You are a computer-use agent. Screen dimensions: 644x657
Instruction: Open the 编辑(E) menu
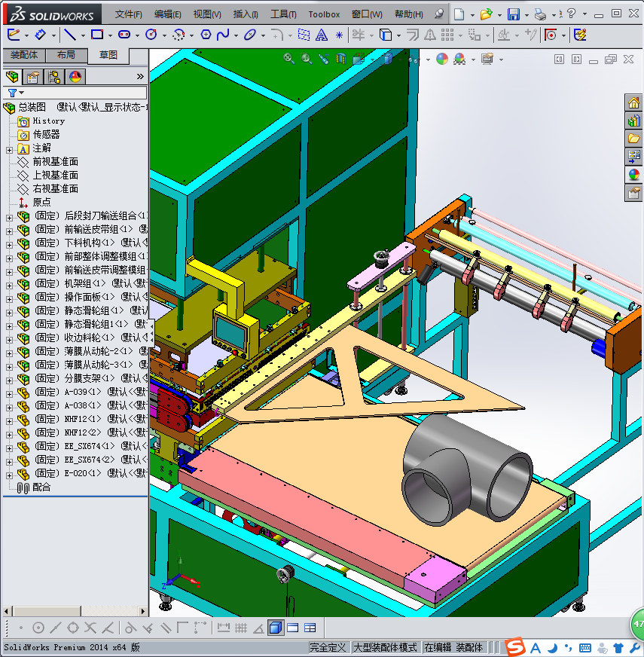point(168,14)
